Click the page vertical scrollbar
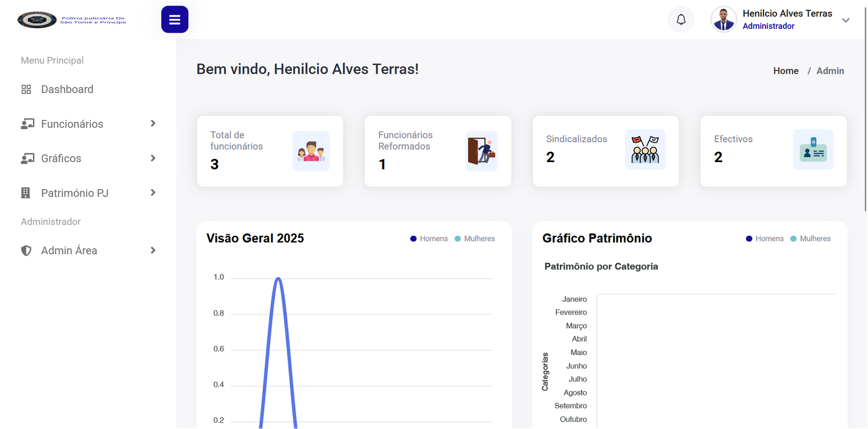The height and width of the screenshot is (429, 868). point(865,108)
